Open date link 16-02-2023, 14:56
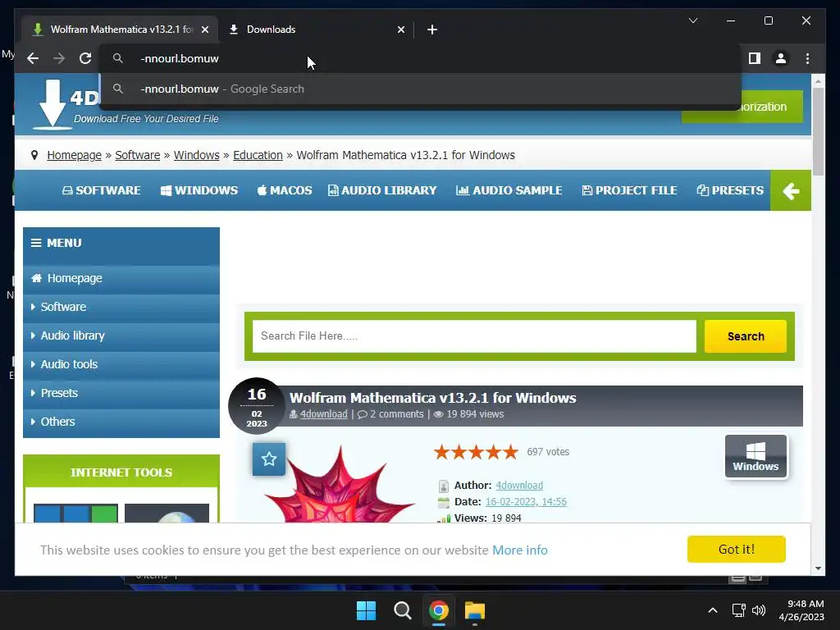Screen dimensions: 840x630 click(x=526, y=502)
